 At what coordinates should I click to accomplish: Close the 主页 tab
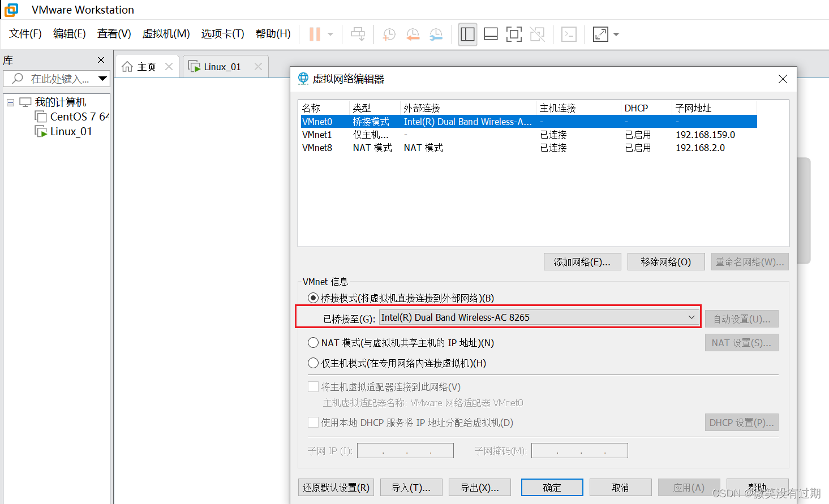pos(169,67)
